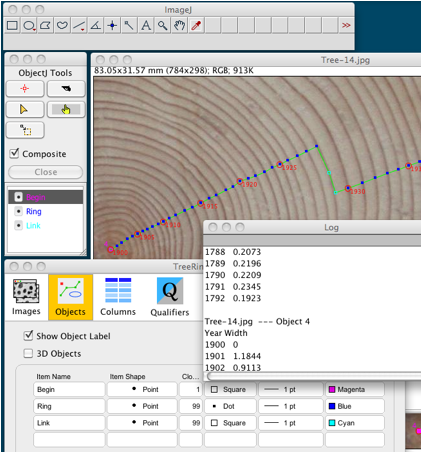Select the Hand scrolling tool in ImageJ toolbar
Screen dimensions: 422x453
pos(179,25)
